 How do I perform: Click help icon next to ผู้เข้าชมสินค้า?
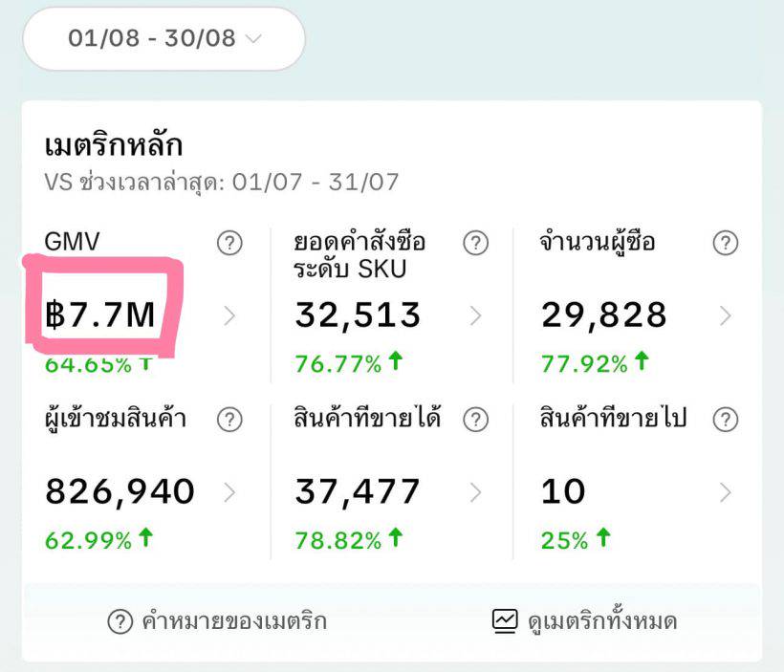click(229, 419)
